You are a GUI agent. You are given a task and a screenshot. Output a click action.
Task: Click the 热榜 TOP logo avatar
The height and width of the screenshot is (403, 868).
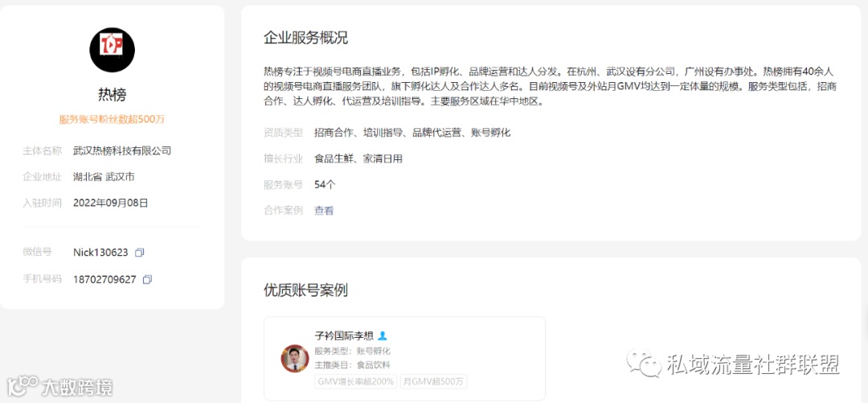coord(113,50)
